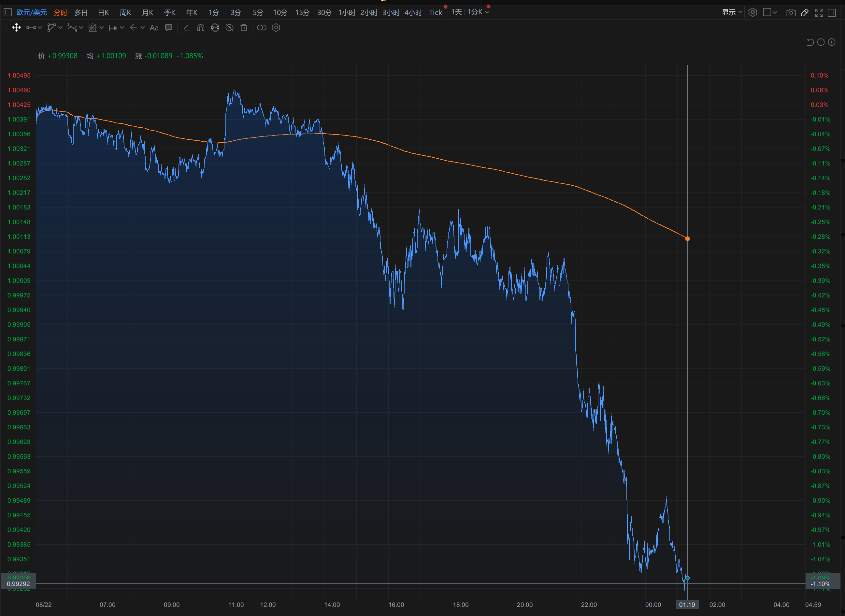Open chart settings gear at top right
Image resolution: width=845 pixels, height=616 pixels.
[x=752, y=12]
